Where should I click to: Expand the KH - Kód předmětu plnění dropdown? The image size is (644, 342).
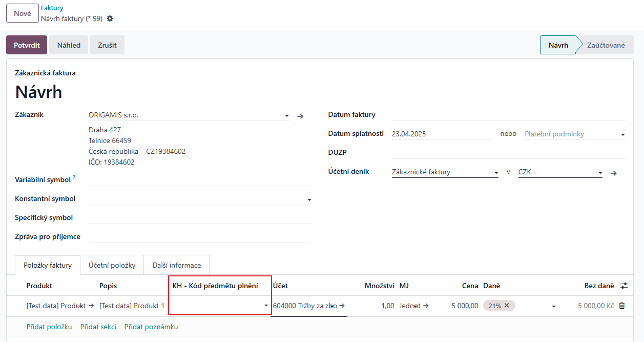(x=266, y=306)
